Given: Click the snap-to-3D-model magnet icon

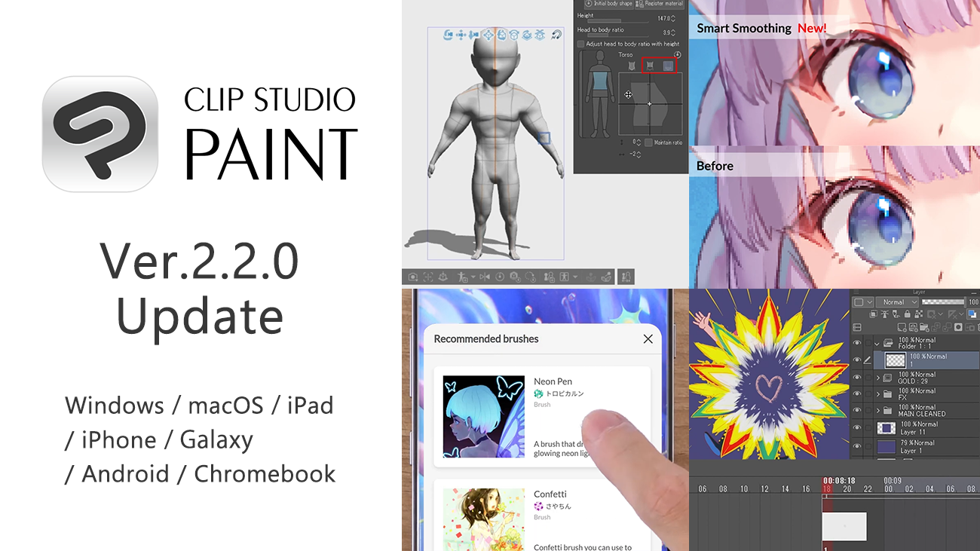Looking at the screenshot, I should 557,35.
